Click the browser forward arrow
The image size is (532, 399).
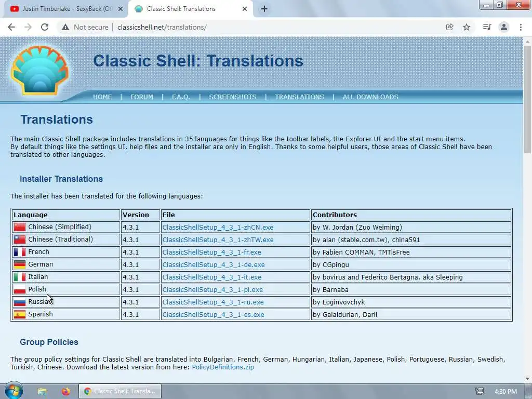[x=28, y=27]
